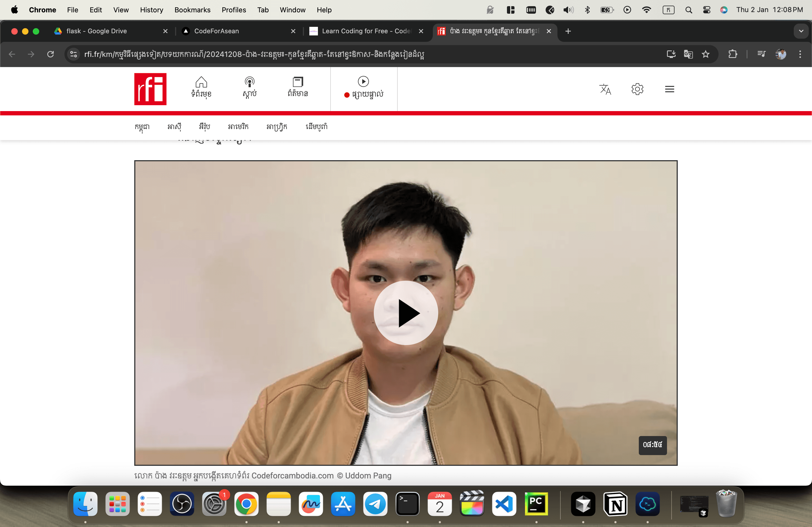Open Google Translate page icon
This screenshot has height=527, width=812.
pos(688,54)
